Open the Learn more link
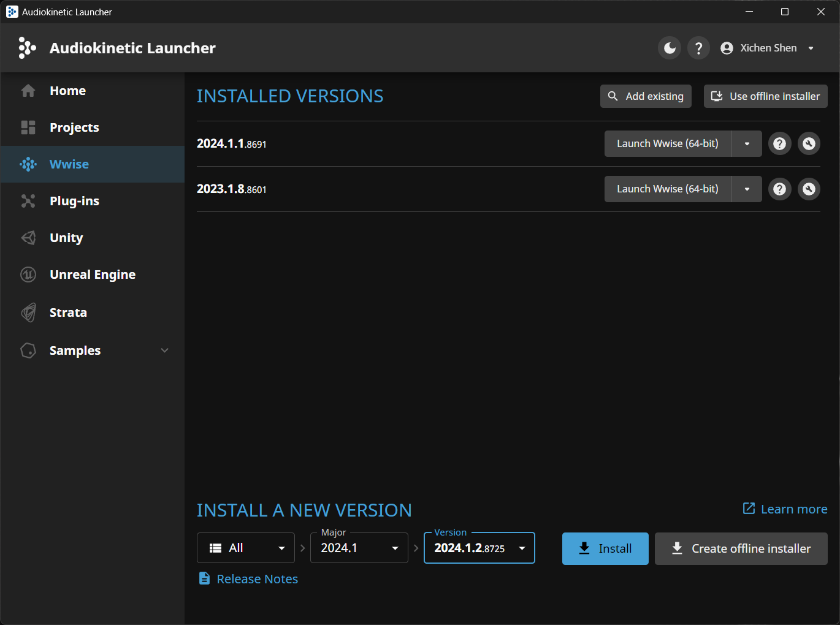The height and width of the screenshot is (625, 840). coord(785,509)
